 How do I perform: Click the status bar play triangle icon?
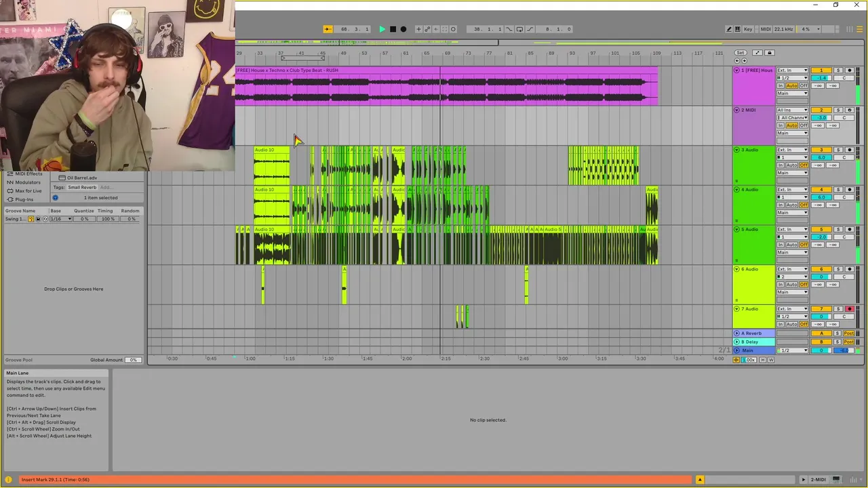point(804,480)
